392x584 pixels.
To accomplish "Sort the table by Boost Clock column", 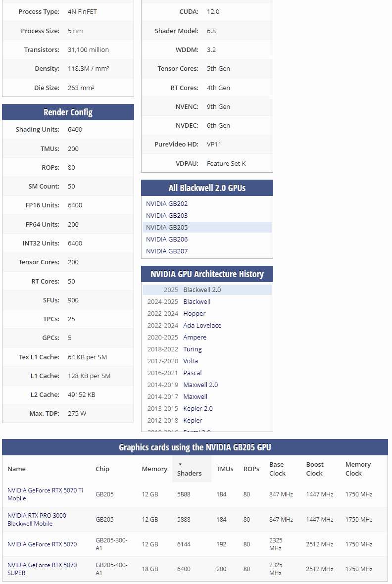I will tap(315, 469).
